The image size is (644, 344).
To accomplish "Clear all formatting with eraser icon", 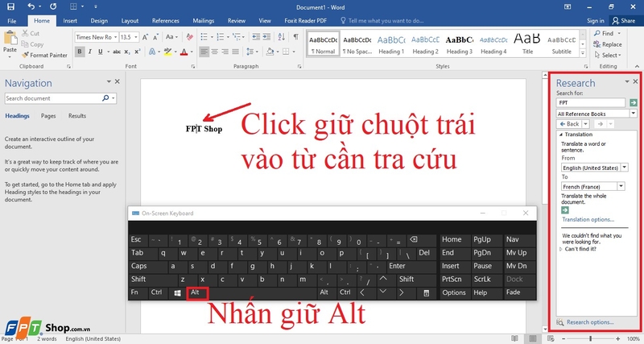I will 189,37.
